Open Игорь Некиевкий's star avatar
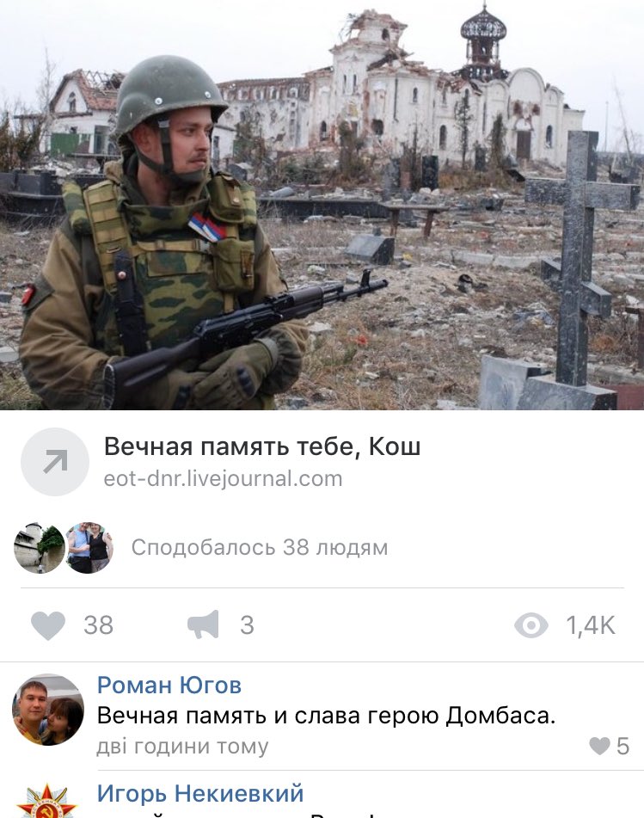The image size is (644, 818). pos(47,801)
